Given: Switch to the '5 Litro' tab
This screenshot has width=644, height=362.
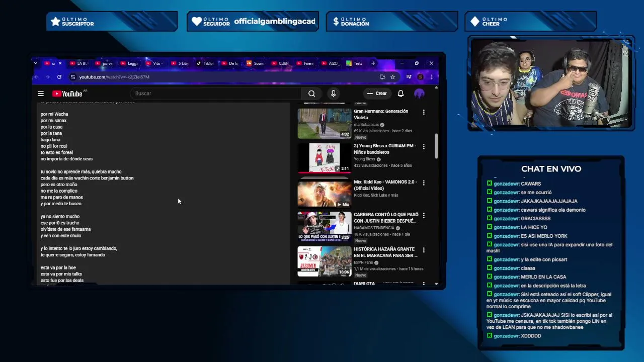Looking at the screenshot, I should 180,63.
